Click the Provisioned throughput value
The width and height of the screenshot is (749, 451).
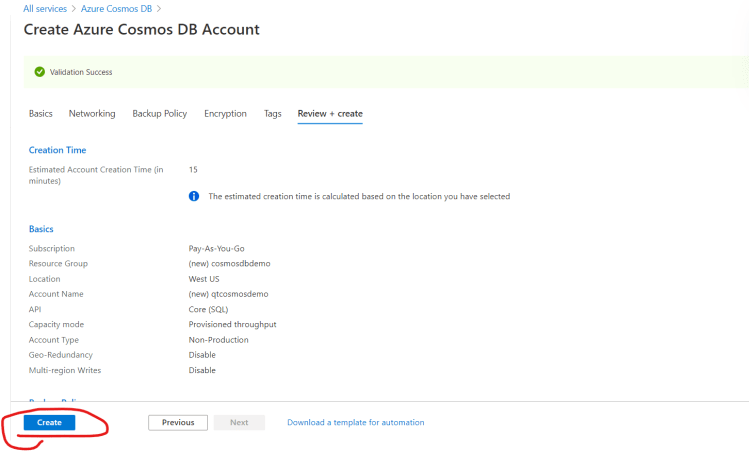233,324
